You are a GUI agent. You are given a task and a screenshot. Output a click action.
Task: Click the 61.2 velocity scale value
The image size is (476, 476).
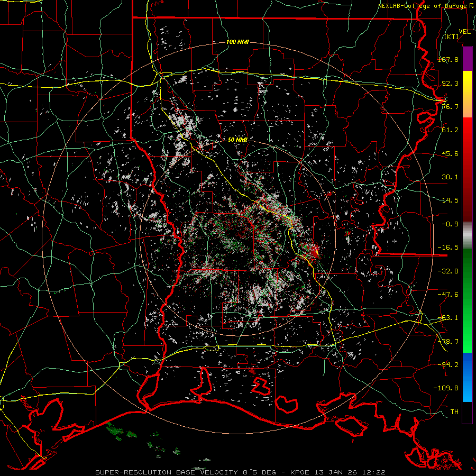coord(450,130)
